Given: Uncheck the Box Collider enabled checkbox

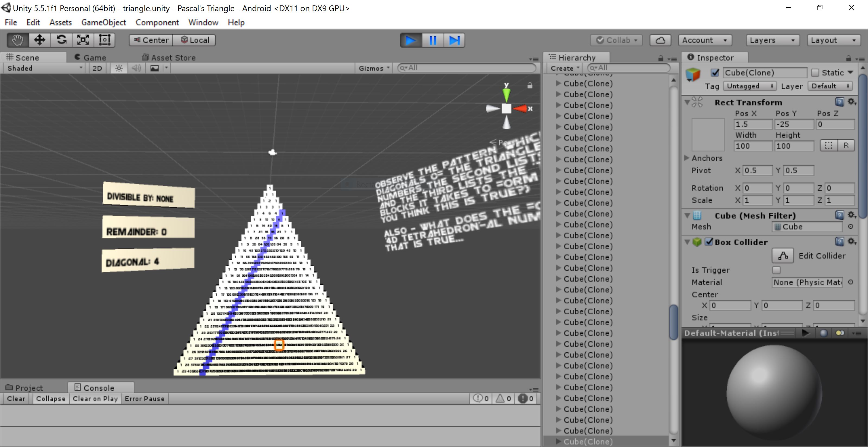Looking at the screenshot, I should 709,242.
